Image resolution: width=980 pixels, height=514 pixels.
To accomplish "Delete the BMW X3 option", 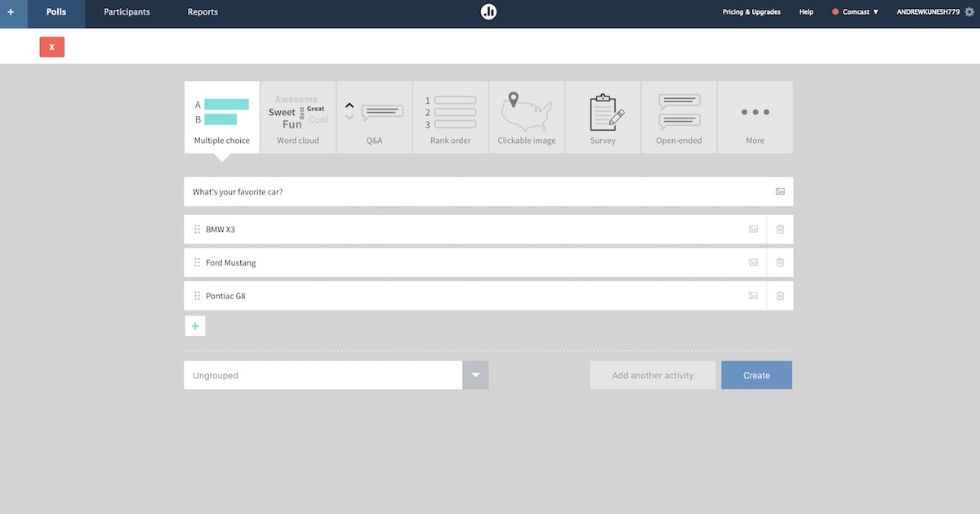I will pos(780,230).
